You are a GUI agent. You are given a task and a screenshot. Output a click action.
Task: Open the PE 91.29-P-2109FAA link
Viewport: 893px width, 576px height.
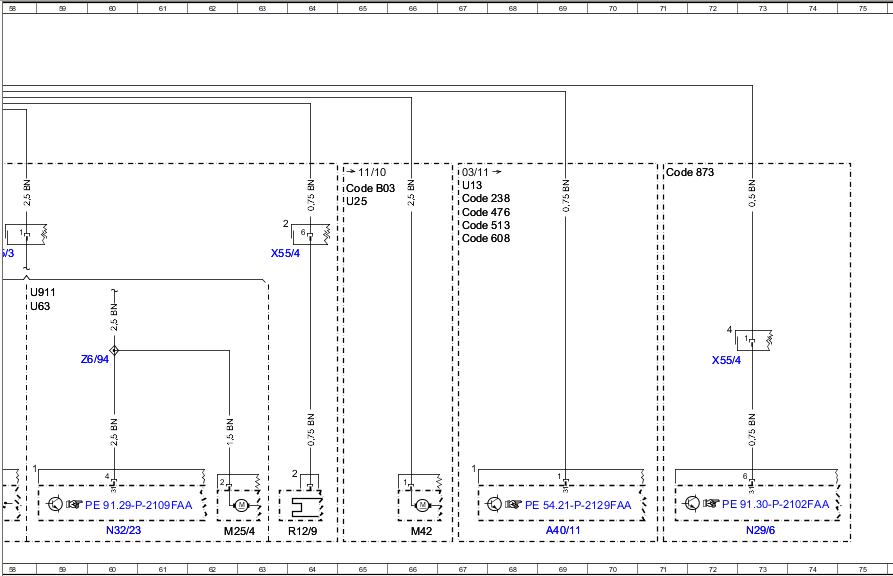click(x=138, y=505)
